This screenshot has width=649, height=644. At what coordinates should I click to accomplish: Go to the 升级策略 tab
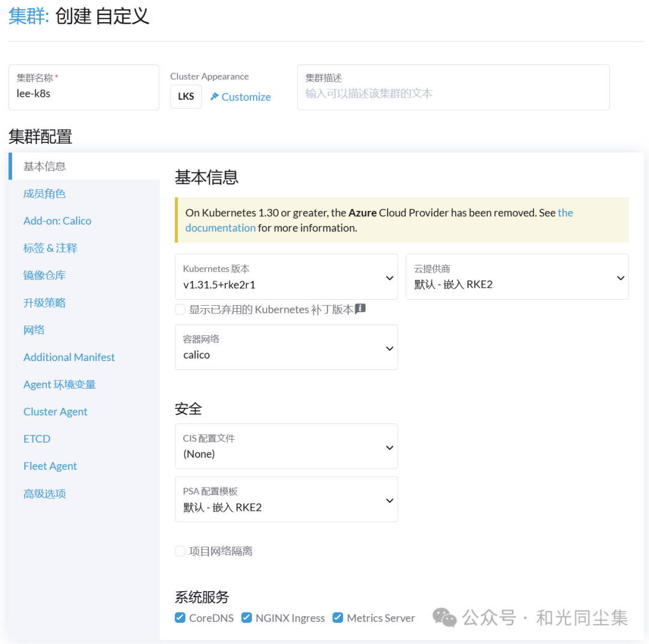tap(84, 303)
